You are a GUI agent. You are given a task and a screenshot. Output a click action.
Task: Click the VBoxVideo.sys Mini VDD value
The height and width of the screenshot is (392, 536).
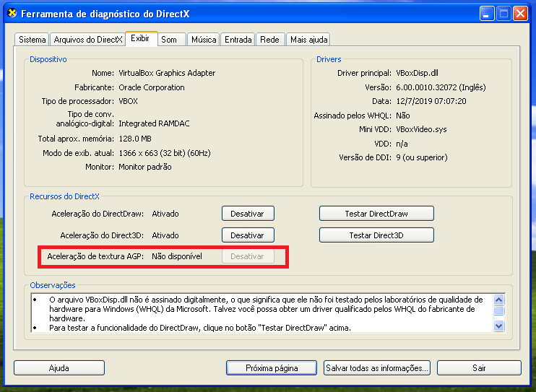coord(421,129)
